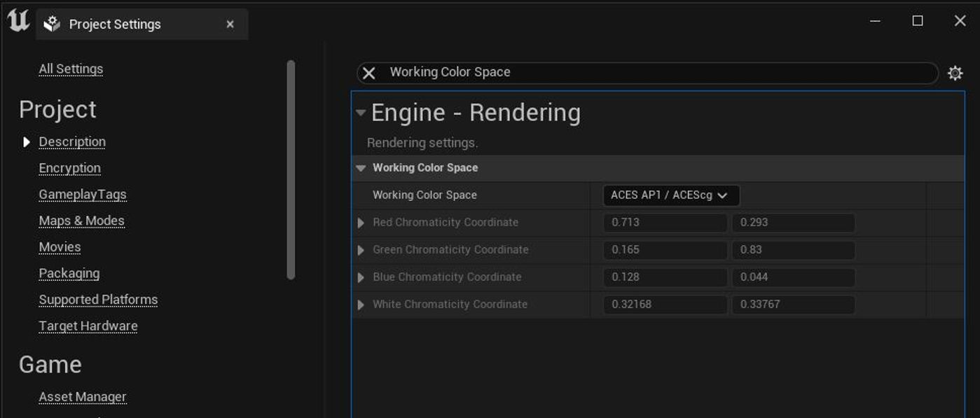This screenshot has height=418, width=980.
Task: Open the Working Color Space dropdown
Action: [x=670, y=195]
